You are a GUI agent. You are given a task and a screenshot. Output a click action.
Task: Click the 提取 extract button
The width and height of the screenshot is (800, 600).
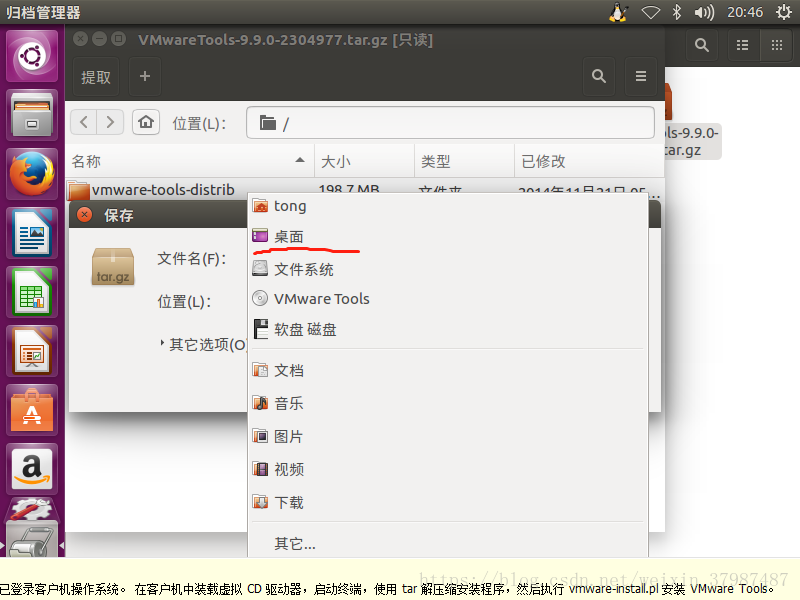[x=96, y=77]
